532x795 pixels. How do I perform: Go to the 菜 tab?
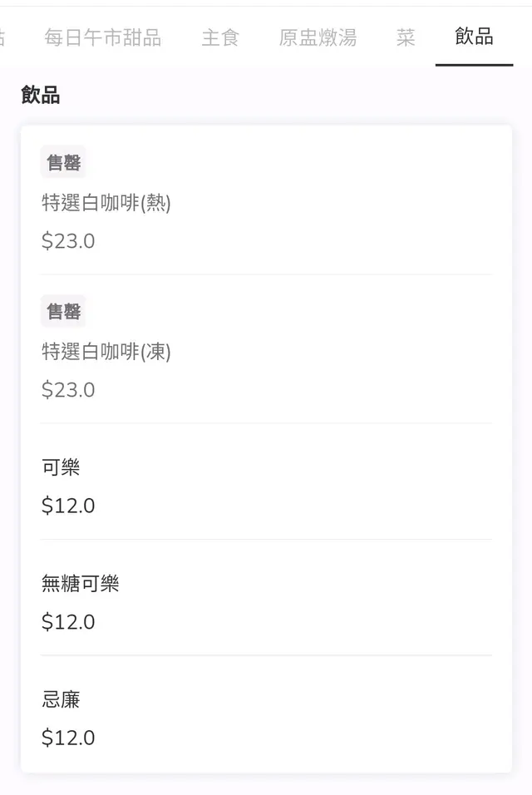tap(406, 37)
